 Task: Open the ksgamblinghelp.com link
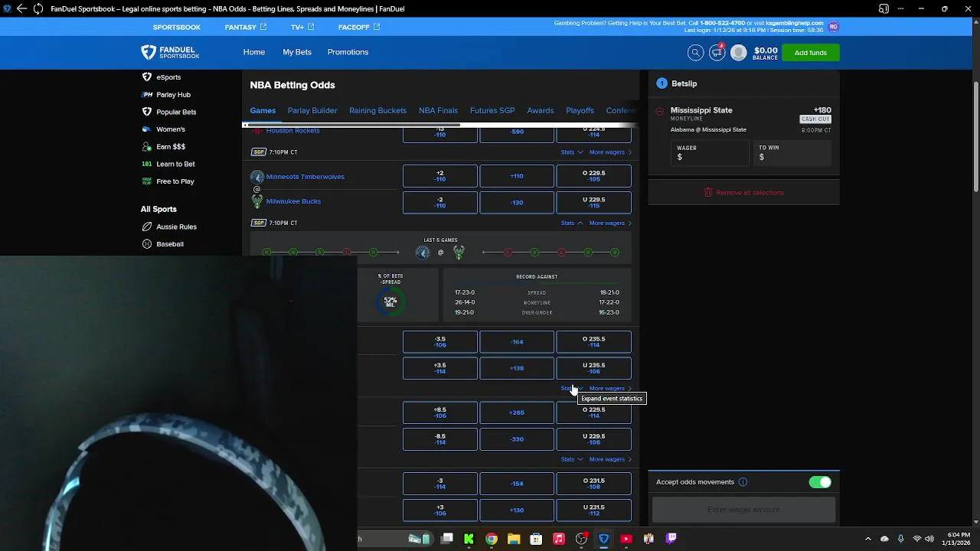[795, 23]
